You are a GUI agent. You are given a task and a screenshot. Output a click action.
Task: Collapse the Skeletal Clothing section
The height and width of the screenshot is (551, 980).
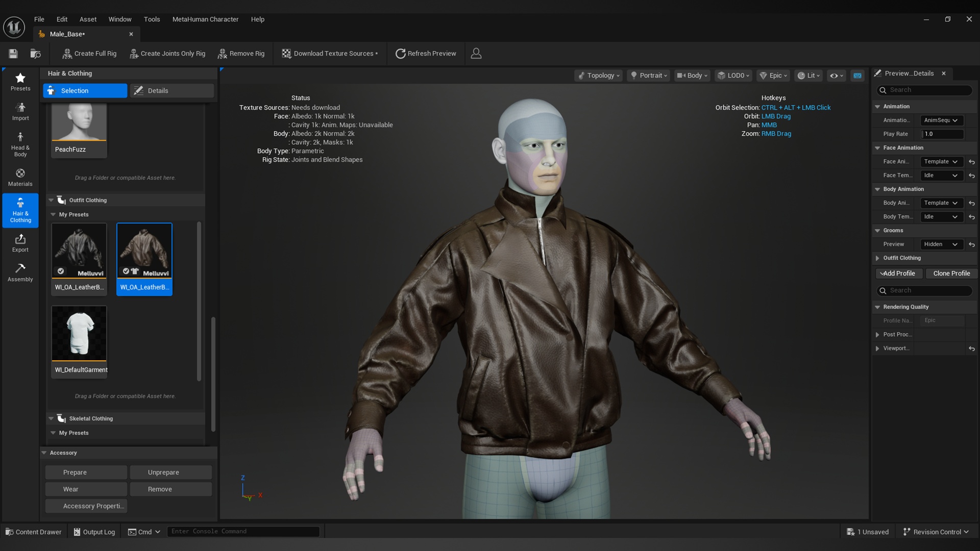coord(51,418)
